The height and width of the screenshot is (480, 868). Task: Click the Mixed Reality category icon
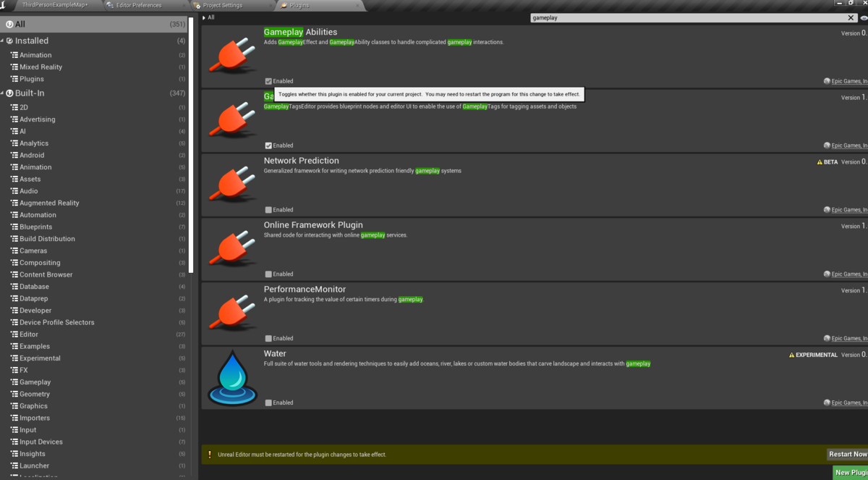pos(14,67)
